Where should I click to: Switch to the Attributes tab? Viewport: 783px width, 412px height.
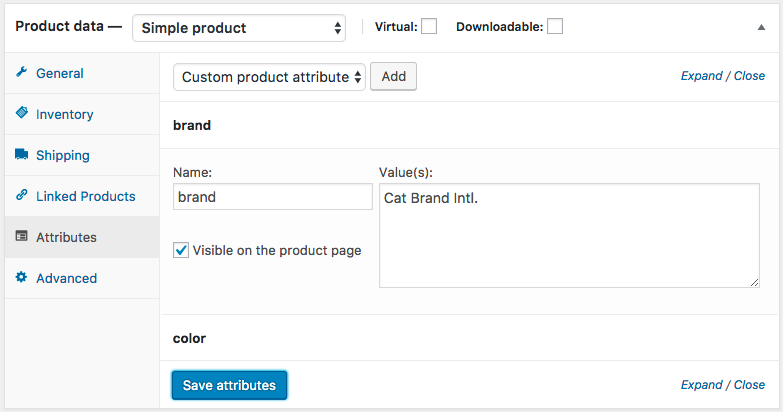[66, 237]
